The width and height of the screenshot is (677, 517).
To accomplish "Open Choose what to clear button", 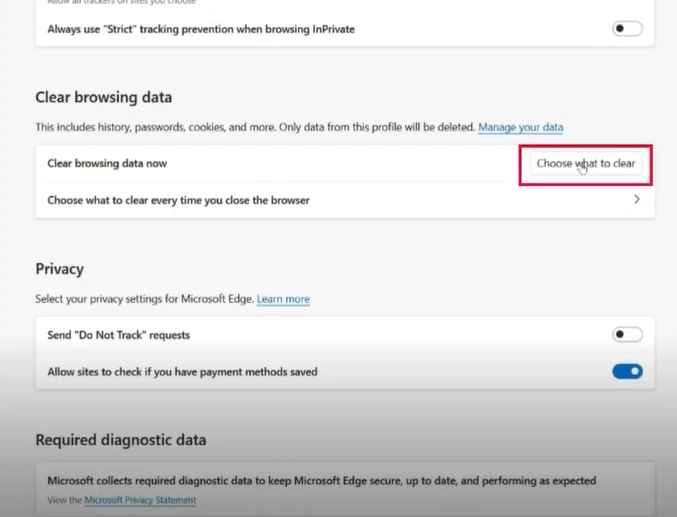I will pos(586,163).
